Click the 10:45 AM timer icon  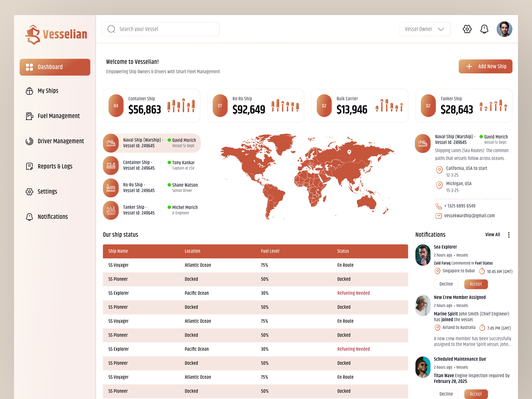pos(482,271)
